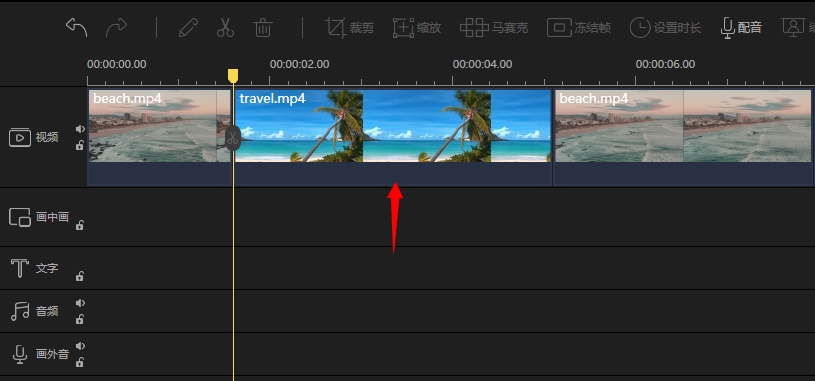Toggle the 音频 track lock
815x381 pixels.
[x=80, y=319]
